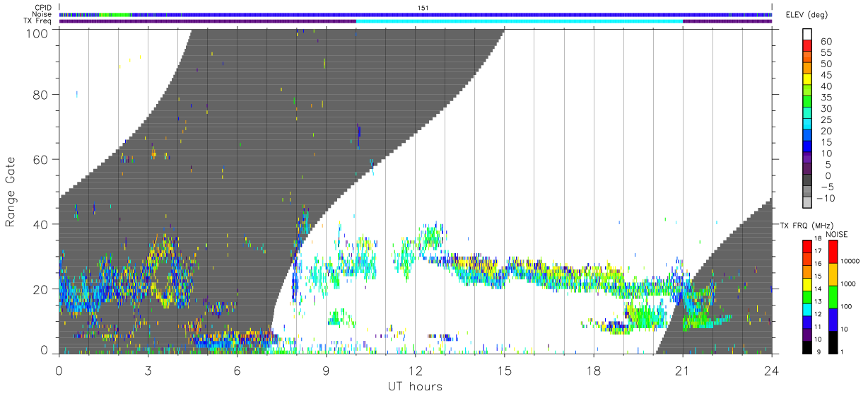The width and height of the screenshot is (868, 401).
Task: Click the TX Freq row label
Action: coord(39,21)
